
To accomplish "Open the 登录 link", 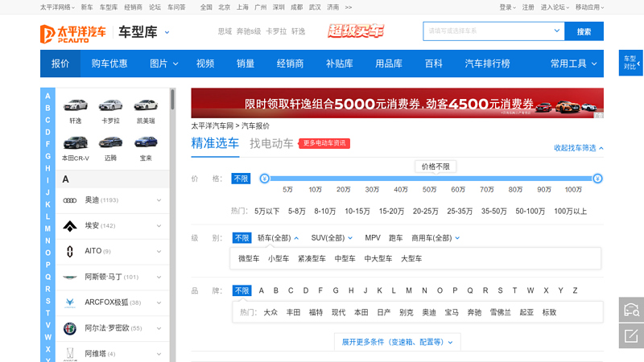I will coord(506,7).
